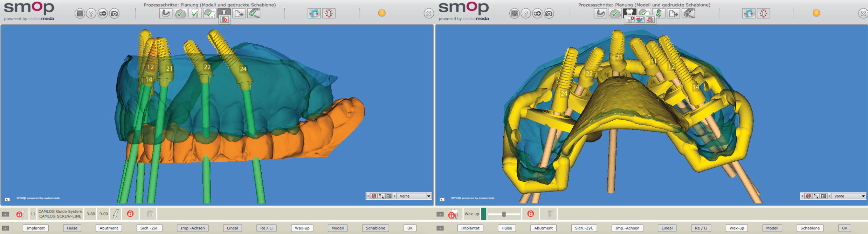The height and width of the screenshot is (234, 868).
Task: Take a screenshot with left camera icon
Action: coord(114,14)
